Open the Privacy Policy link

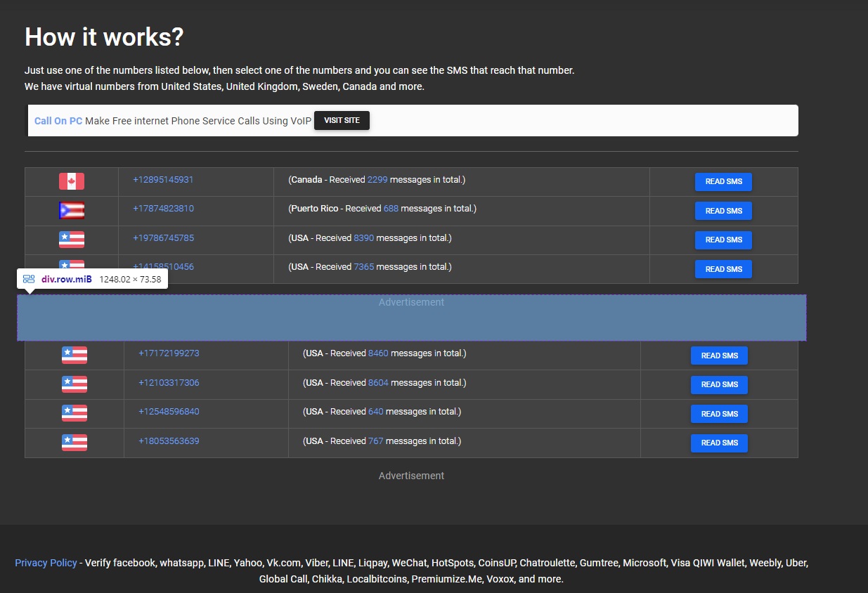point(46,562)
